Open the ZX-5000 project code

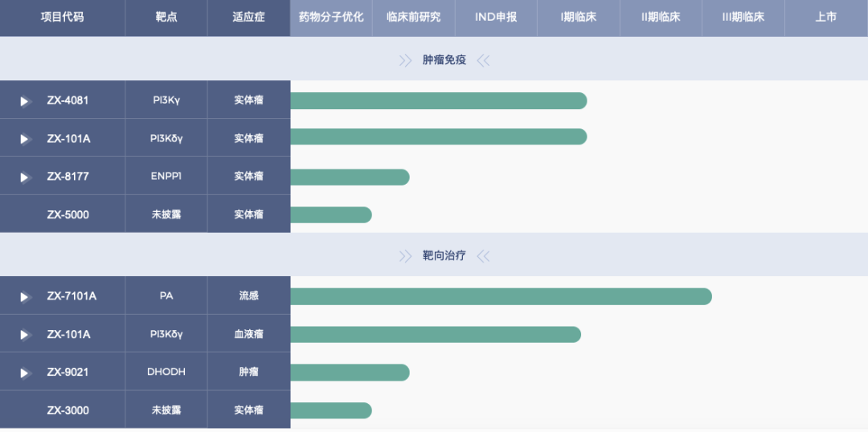[68, 214]
